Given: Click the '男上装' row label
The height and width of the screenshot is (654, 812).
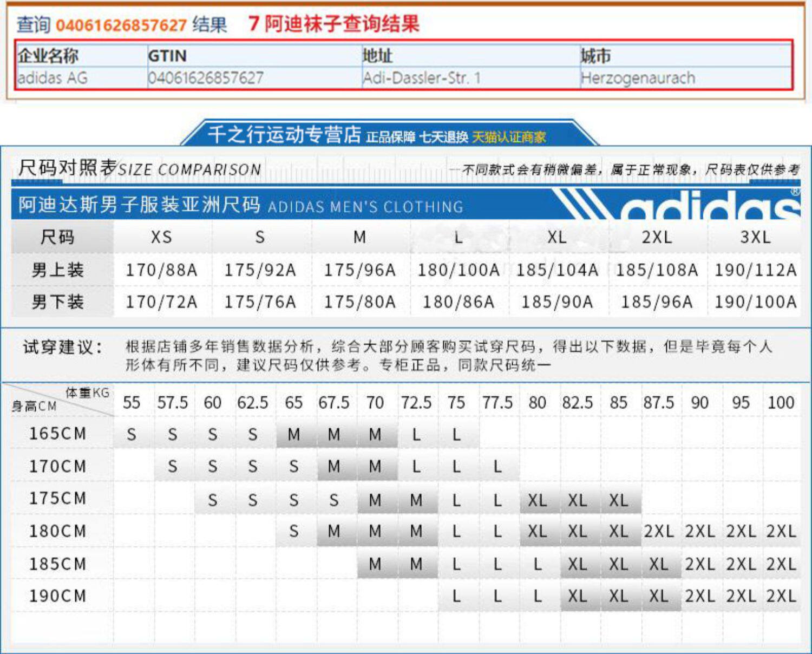Looking at the screenshot, I should (x=58, y=270).
